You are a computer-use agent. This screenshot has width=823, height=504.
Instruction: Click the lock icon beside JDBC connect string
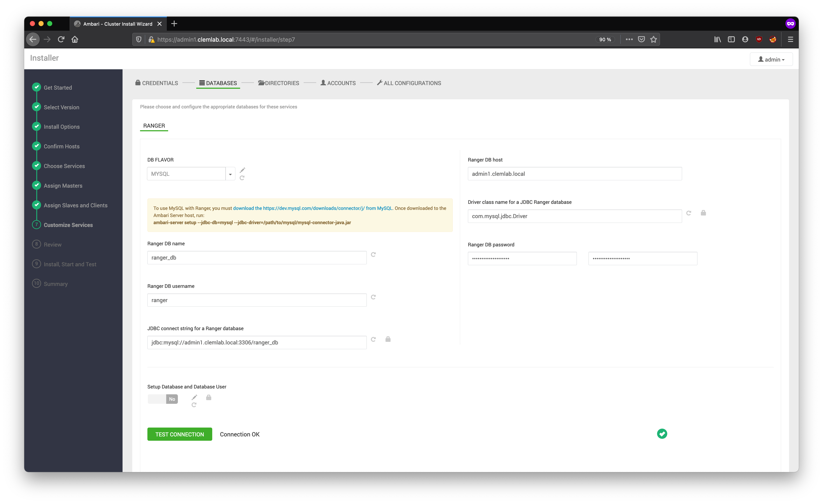point(388,339)
